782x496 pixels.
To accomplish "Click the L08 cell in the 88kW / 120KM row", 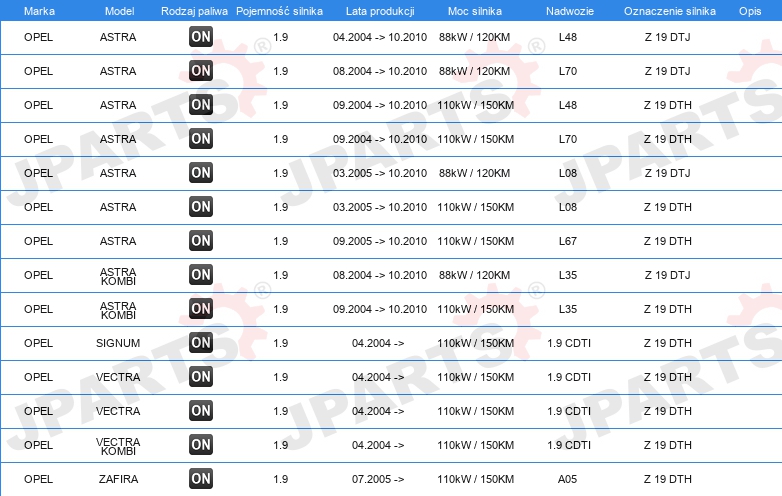I will [x=568, y=173].
